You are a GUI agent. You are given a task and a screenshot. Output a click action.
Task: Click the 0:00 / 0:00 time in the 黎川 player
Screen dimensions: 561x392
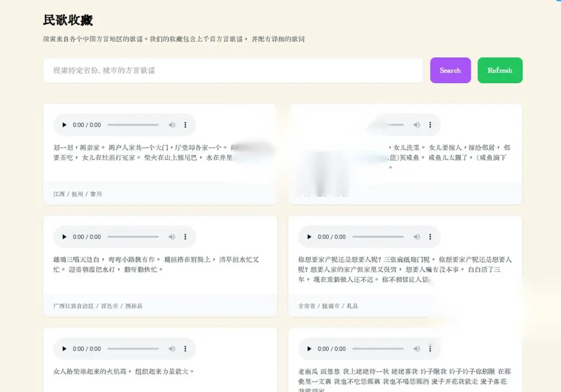pos(87,125)
